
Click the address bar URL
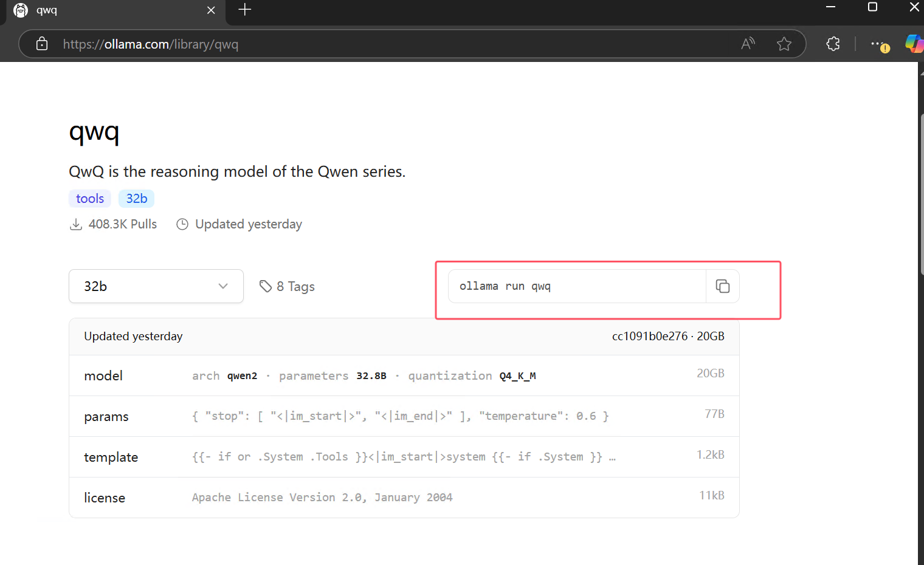[151, 44]
